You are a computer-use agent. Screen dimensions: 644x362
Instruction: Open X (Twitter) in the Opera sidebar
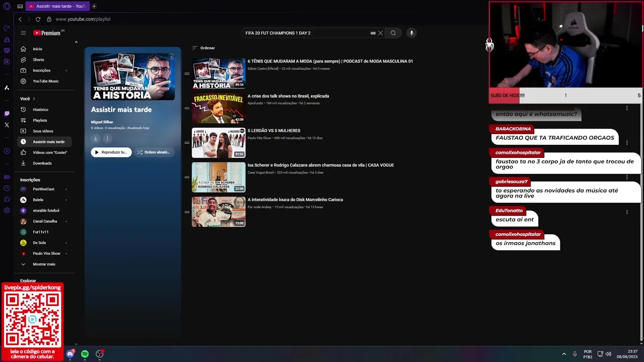[7, 125]
